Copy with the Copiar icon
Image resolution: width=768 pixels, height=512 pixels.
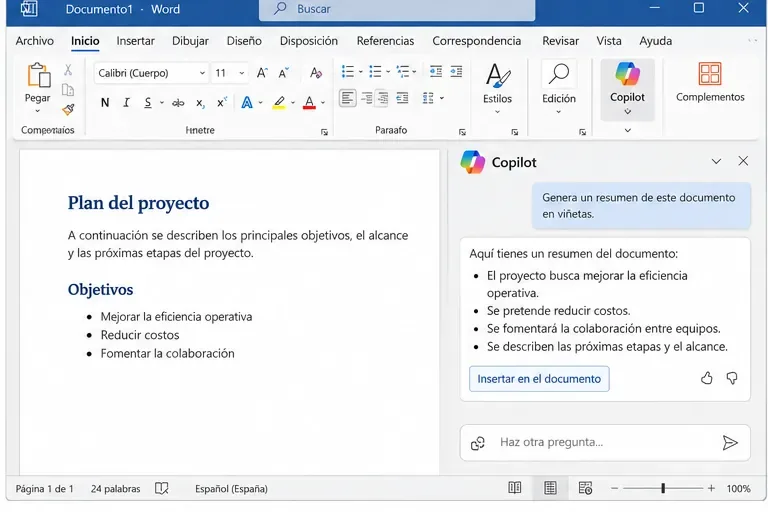pyautogui.click(x=68, y=90)
